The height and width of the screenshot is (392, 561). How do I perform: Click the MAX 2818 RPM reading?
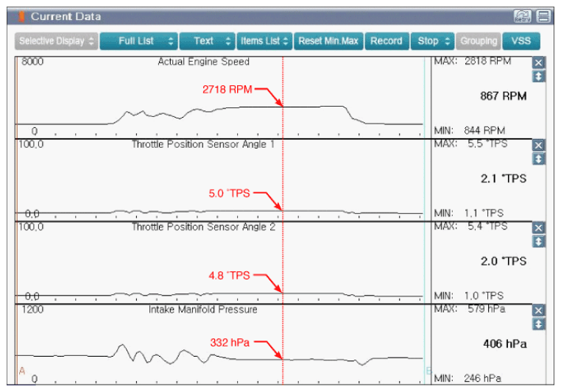472,61
